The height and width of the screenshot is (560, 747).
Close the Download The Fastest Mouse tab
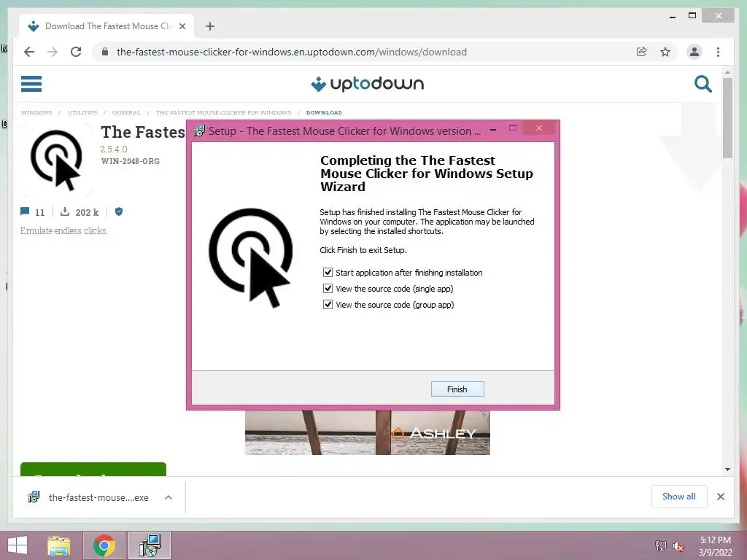click(182, 26)
